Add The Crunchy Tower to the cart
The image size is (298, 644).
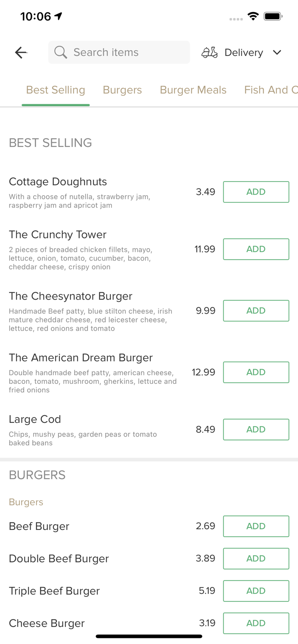pos(256,249)
